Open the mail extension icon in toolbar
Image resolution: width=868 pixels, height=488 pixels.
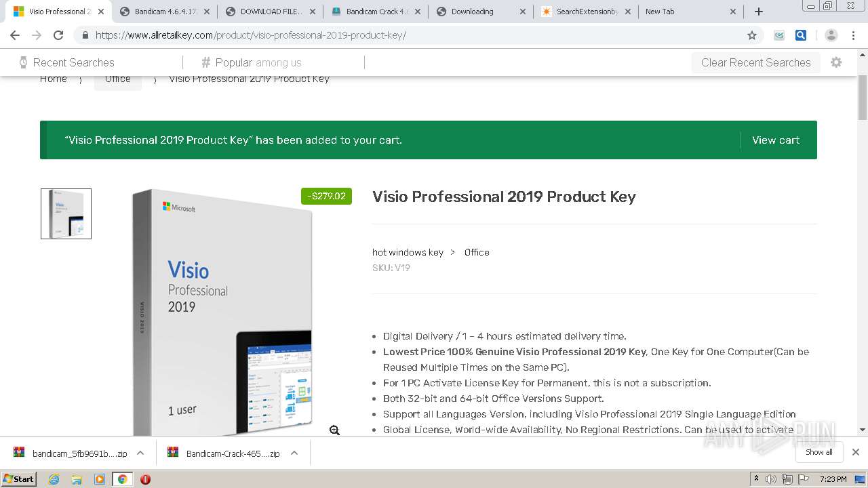[x=779, y=35]
